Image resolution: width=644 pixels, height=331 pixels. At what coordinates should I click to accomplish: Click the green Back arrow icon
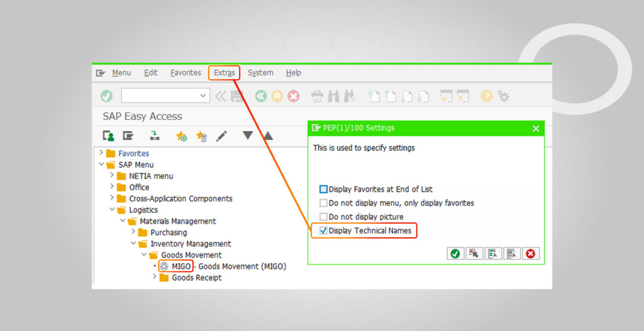point(260,96)
